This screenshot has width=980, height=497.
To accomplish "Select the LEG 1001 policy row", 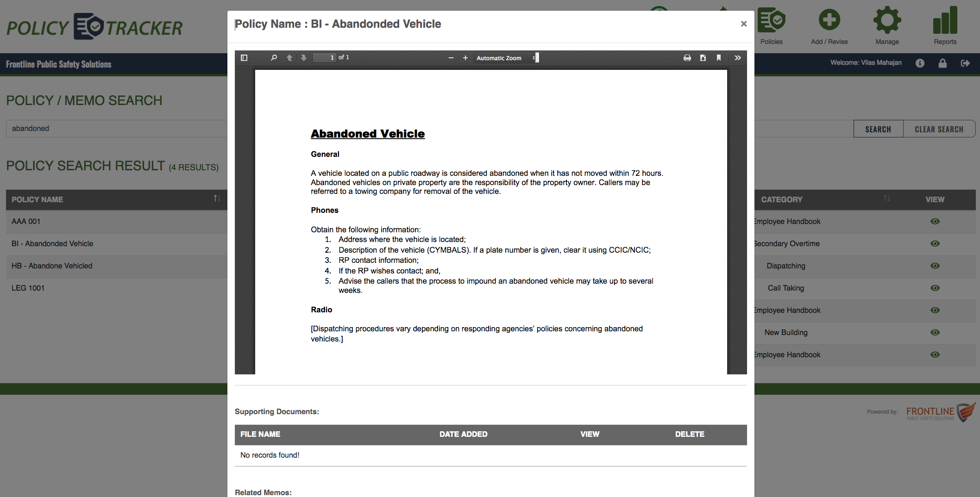I will click(28, 288).
